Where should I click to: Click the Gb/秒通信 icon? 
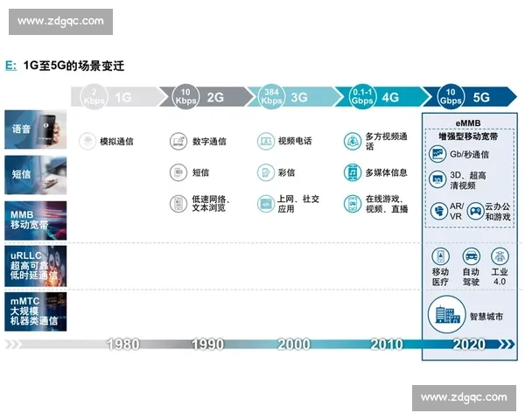point(437,154)
